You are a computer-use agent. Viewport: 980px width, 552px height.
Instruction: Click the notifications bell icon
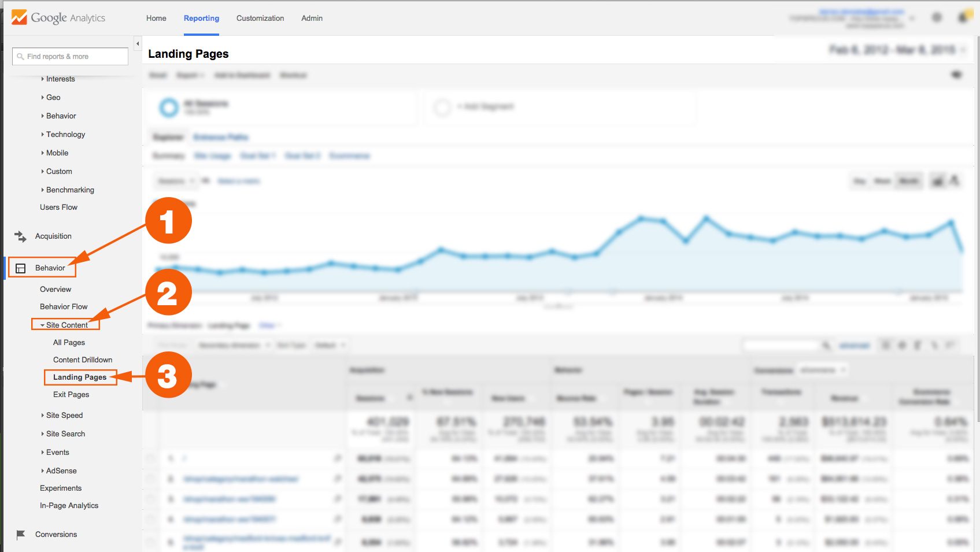point(963,17)
